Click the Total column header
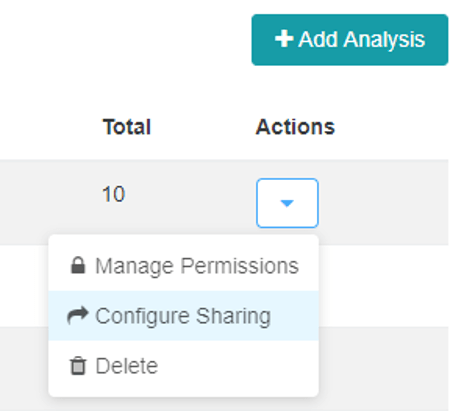This screenshot has width=464, height=411. pos(127,127)
